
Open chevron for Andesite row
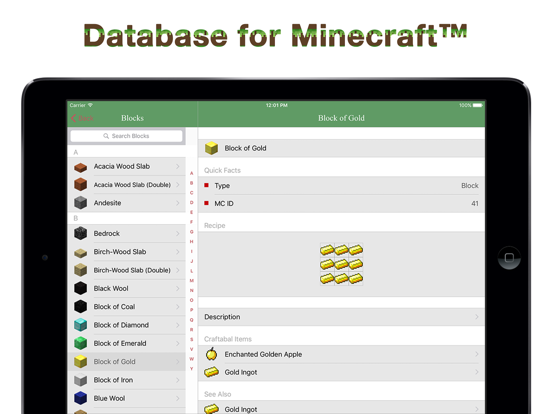click(177, 203)
